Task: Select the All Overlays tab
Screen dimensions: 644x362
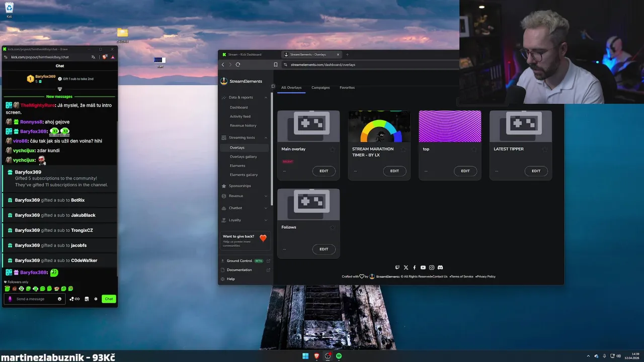Action: 291,87
